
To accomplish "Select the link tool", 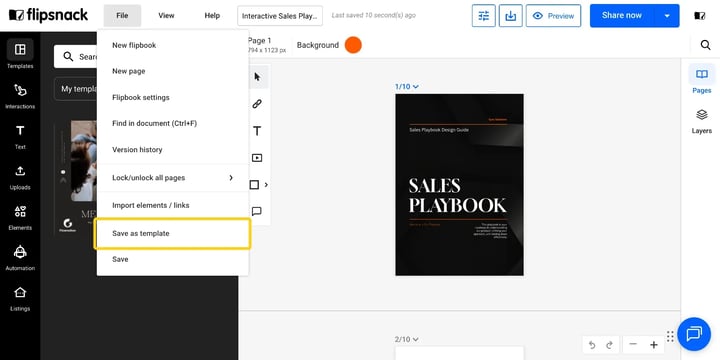I will point(257,104).
